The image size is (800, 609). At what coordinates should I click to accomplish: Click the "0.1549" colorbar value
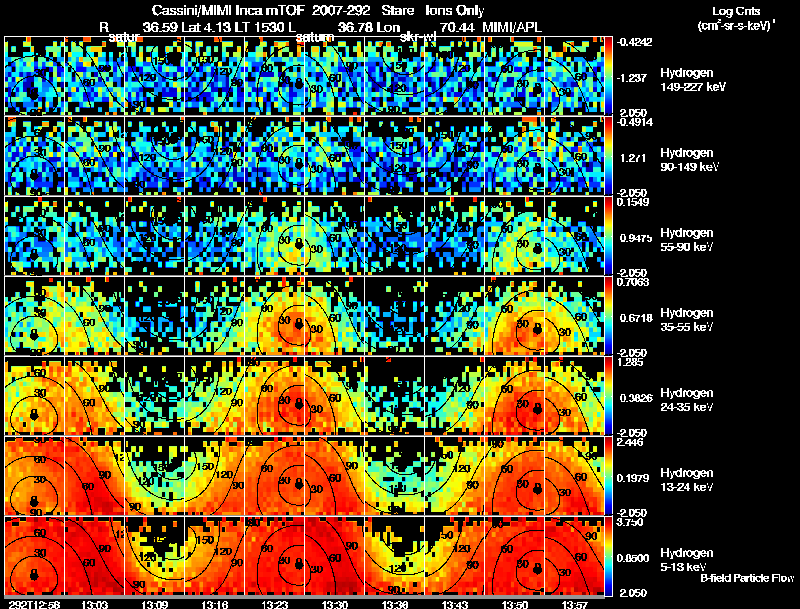pyautogui.click(x=633, y=202)
